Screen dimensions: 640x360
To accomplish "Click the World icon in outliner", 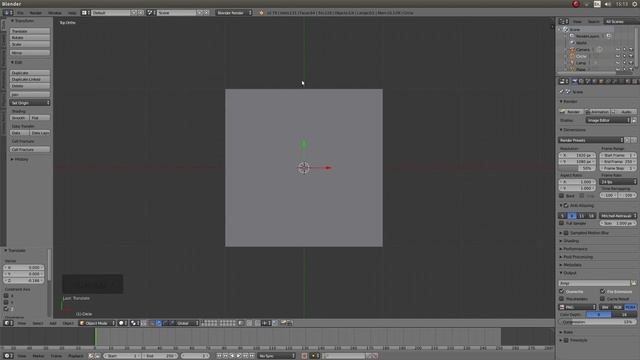I will 572,42.
